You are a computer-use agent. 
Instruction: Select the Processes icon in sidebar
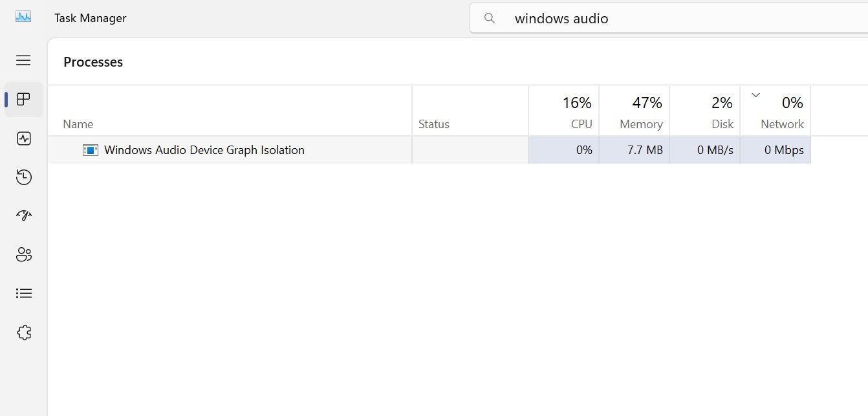coord(23,99)
